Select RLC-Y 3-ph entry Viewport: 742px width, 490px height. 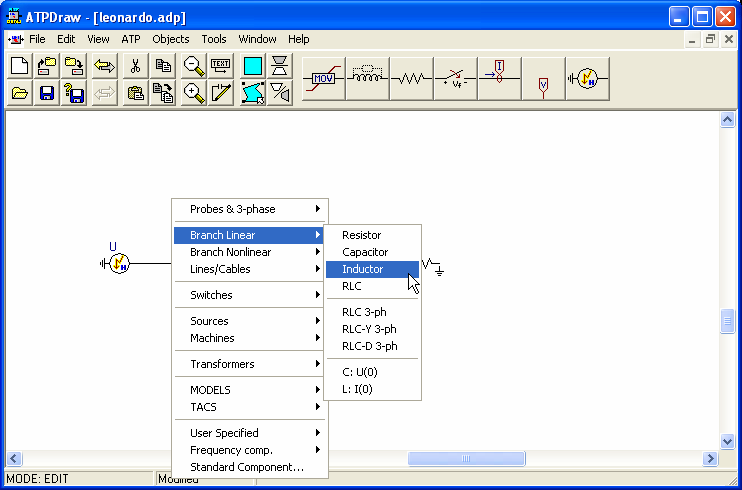(x=372, y=330)
